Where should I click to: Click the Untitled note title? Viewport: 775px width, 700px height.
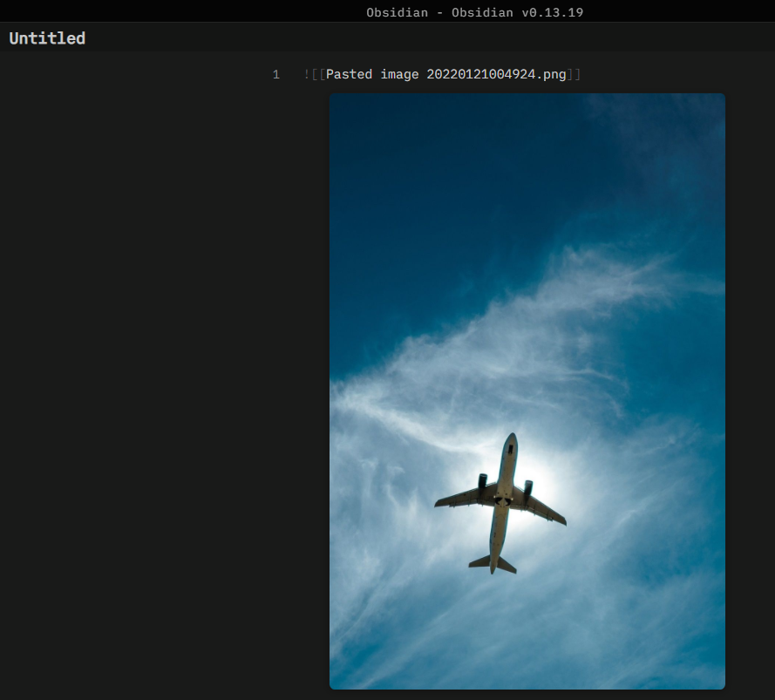point(47,38)
